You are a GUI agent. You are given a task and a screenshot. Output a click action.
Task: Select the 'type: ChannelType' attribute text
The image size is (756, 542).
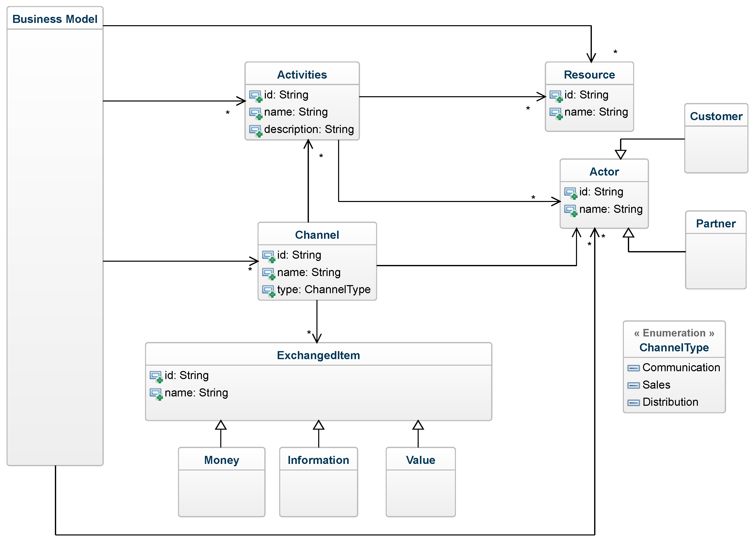tap(324, 289)
